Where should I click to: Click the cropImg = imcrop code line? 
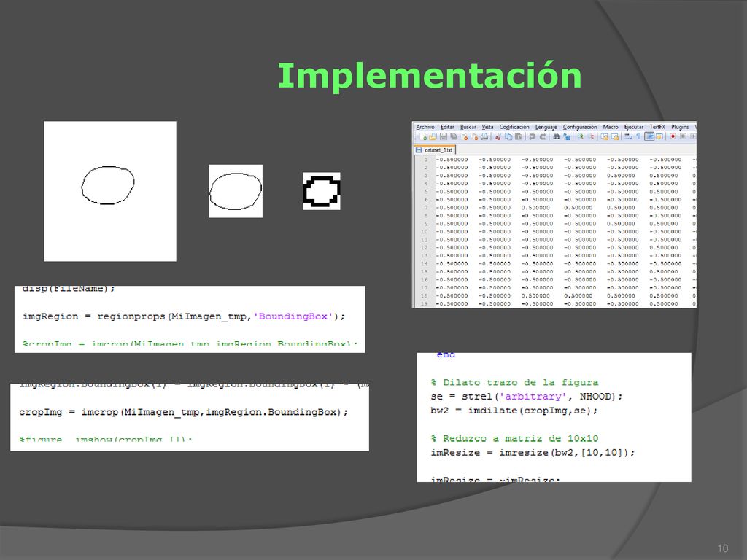[x=183, y=413]
